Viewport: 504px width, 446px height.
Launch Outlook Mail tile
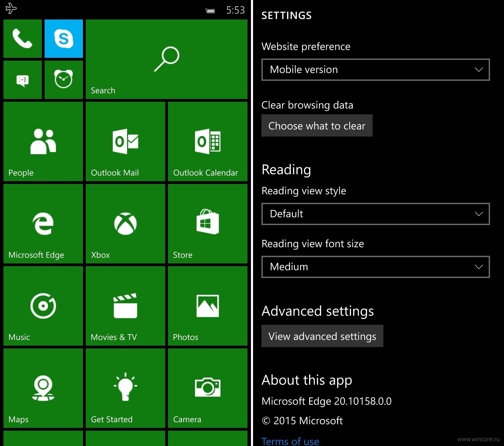pyautogui.click(x=125, y=141)
